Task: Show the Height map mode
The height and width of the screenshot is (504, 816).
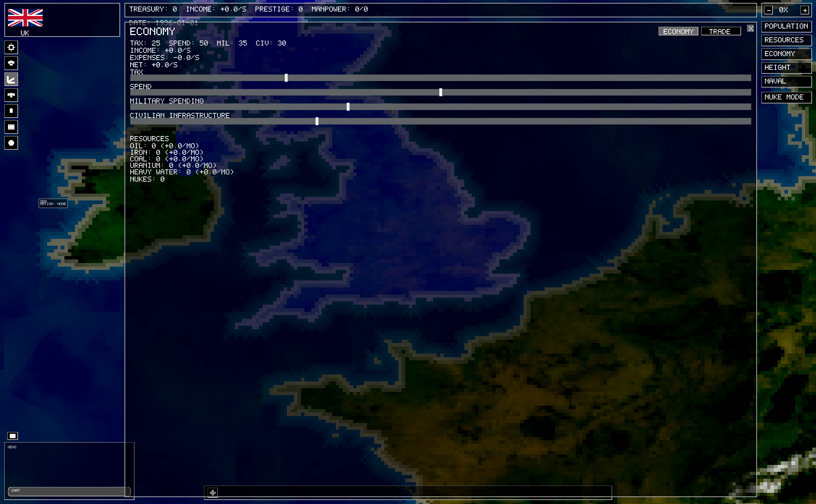Action: [x=786, y=68]
